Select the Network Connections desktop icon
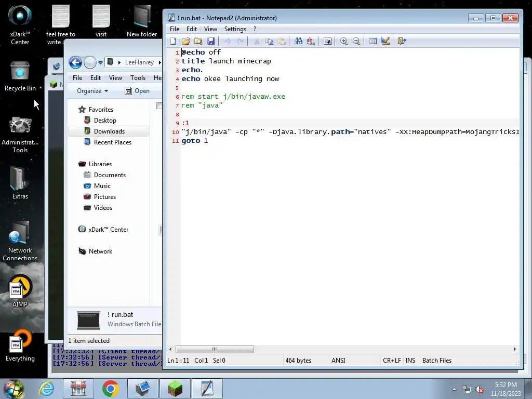532x399 pixels. [20, 242]
